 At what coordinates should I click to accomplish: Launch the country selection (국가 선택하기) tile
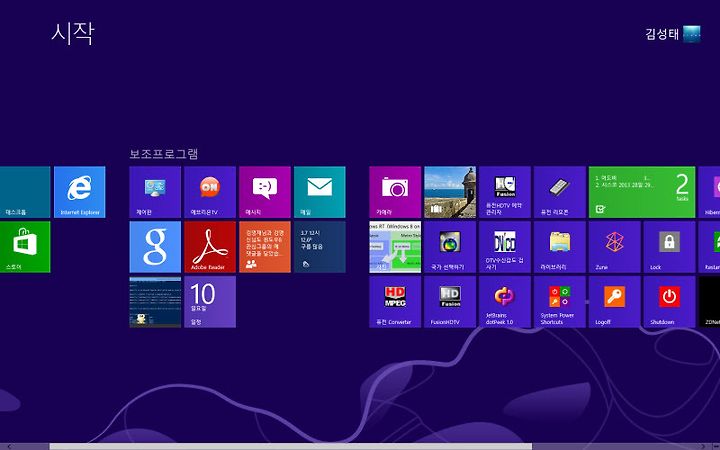point(450,247)
